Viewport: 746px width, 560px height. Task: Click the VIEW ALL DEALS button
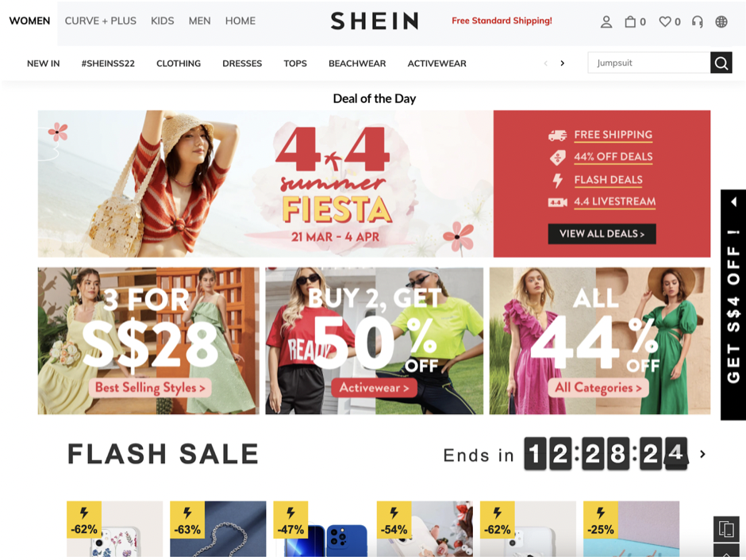click(x=602, y=234)
